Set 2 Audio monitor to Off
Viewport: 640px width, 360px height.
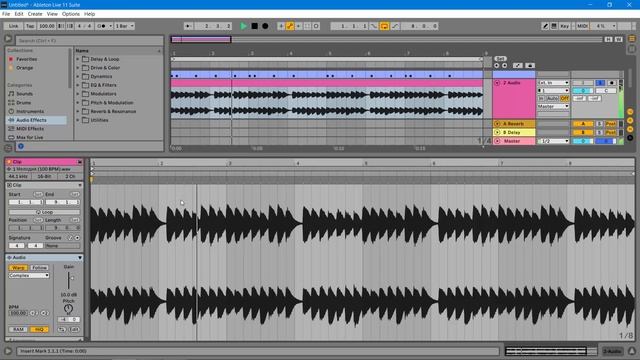(x=564, y=98)
